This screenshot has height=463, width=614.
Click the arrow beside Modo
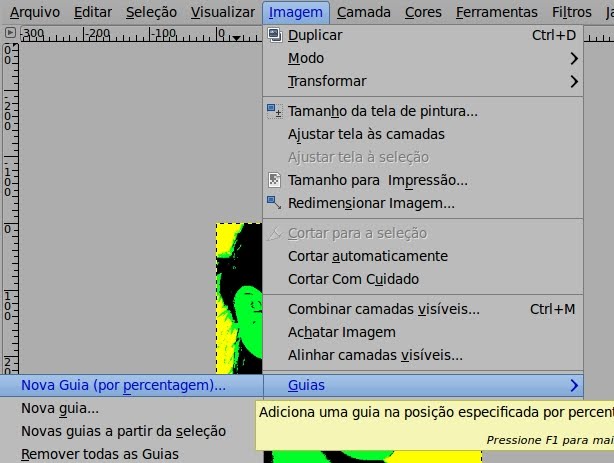click(x=574, y=58)
